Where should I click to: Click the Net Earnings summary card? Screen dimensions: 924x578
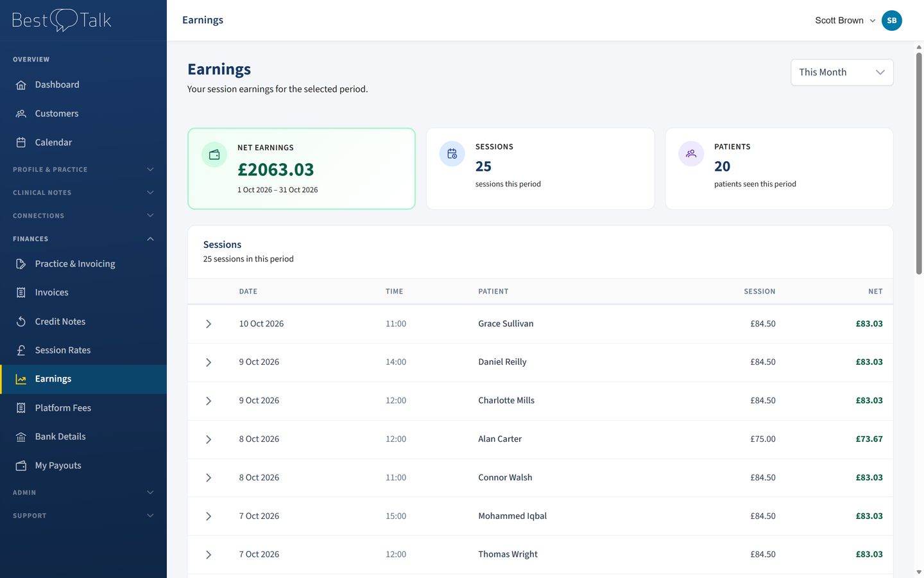[302, 169]
